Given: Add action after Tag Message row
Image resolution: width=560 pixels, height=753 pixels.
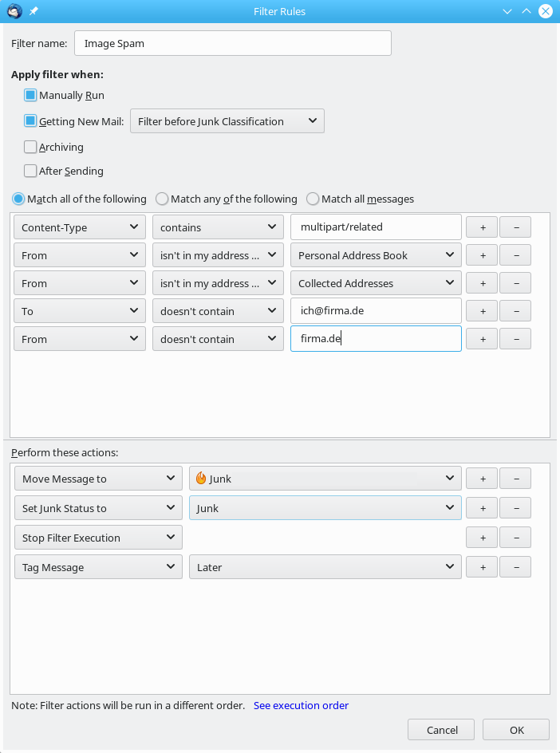Looking at the screenshot, I should (x=482, y=566).
